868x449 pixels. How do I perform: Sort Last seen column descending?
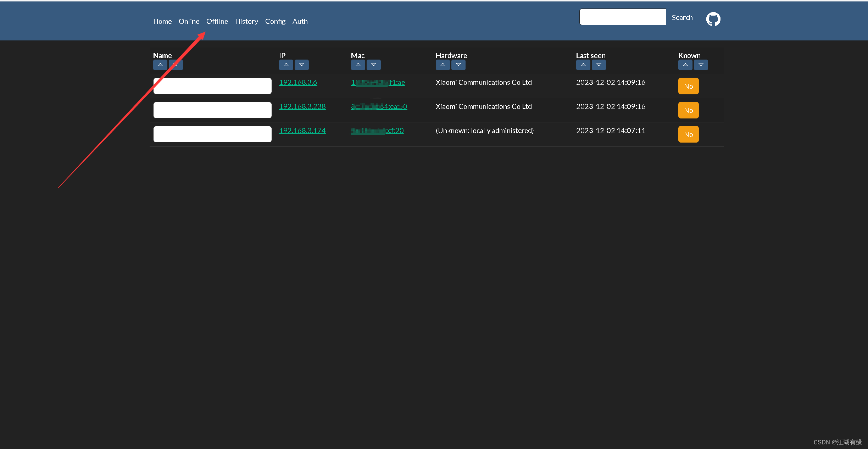(599, 65)
